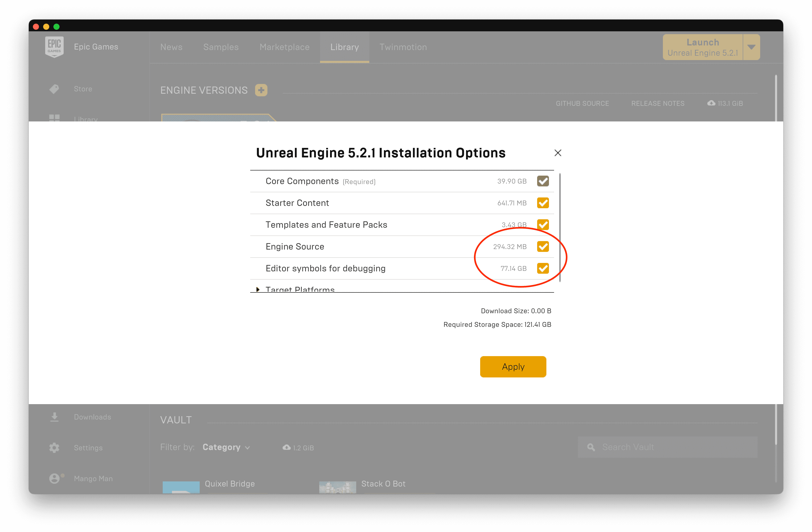Uncheck Templates and Feature Packs
This screenshot has width=812, height=532.
pos(543,225)
